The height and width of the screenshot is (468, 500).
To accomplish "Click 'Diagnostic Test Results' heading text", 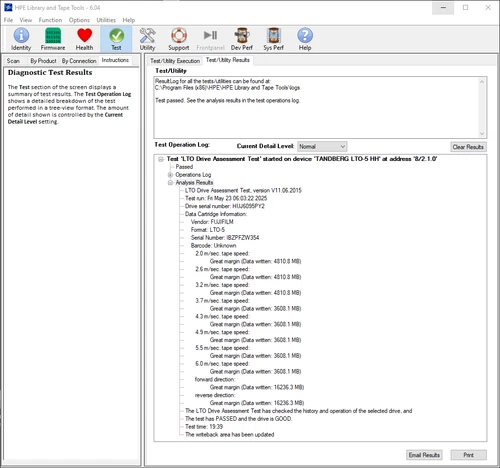I will click(x=50, y=72).
